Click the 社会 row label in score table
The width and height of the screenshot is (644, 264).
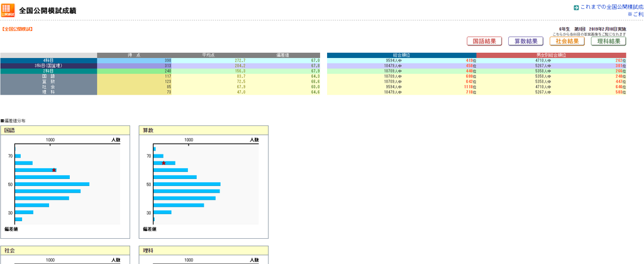click(x=48, y=87)
